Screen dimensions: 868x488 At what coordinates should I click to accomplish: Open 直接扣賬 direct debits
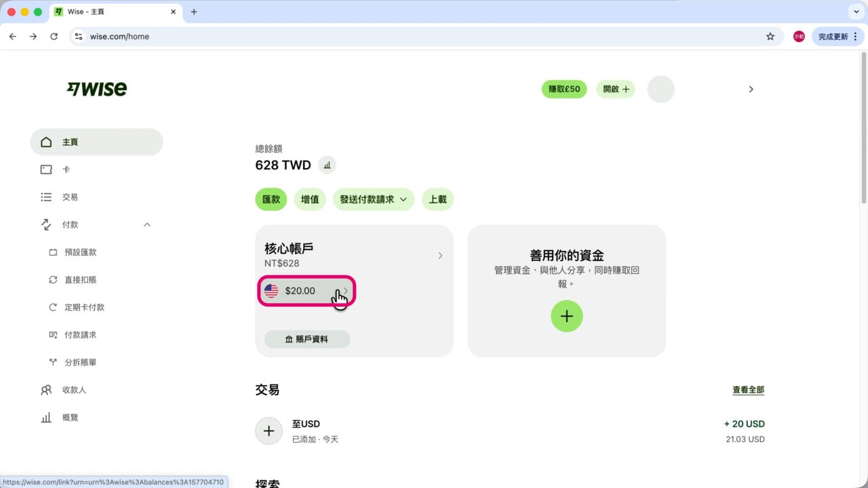pos(80,280)
